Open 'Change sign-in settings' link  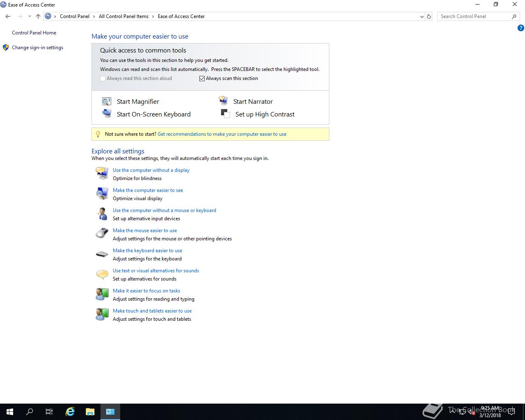coord(37,48)
